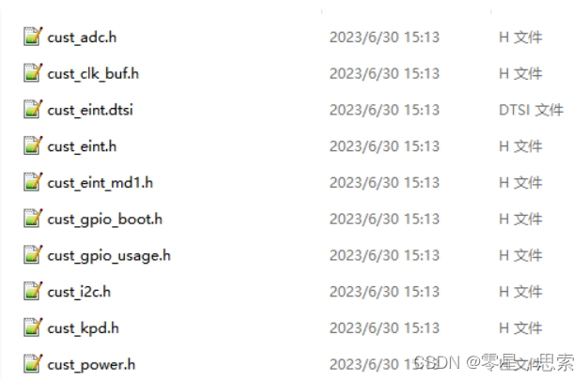Image resolution: width=588 pixels, height=380 pixels.
Task: Select file name cust_adc.h
Action: (x=82, y=38)
